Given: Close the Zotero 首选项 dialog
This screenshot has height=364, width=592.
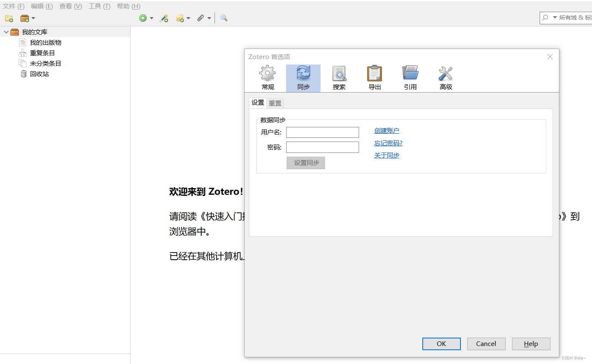Looking at the screenshot, I should (x=550, y=57).
